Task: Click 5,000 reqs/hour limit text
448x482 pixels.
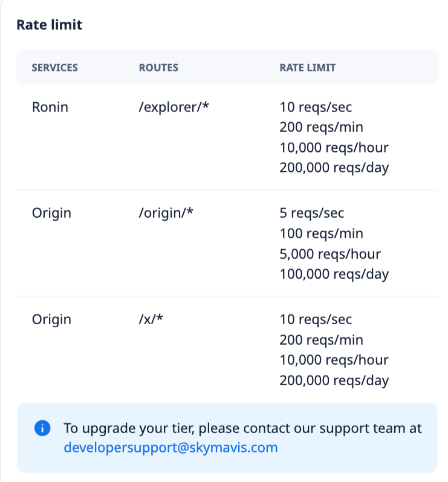Action: (x=330, y=254)
